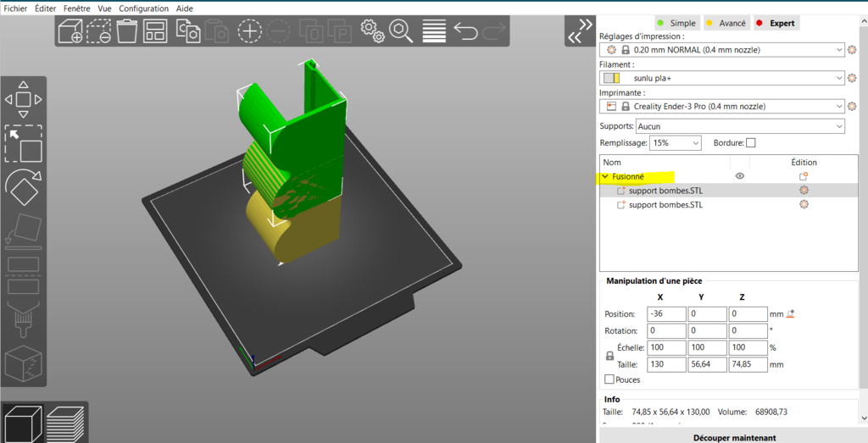Click the Arrange objects icon
The image size is (868, 443).
(x=155, y=31)
